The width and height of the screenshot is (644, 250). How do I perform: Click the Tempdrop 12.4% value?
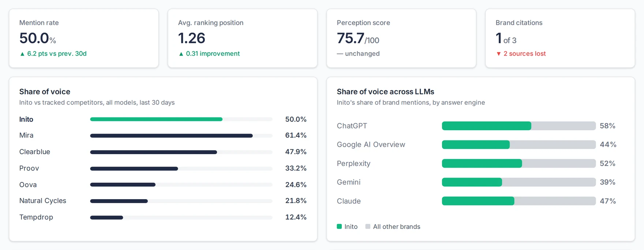click(x=296, y=217)
